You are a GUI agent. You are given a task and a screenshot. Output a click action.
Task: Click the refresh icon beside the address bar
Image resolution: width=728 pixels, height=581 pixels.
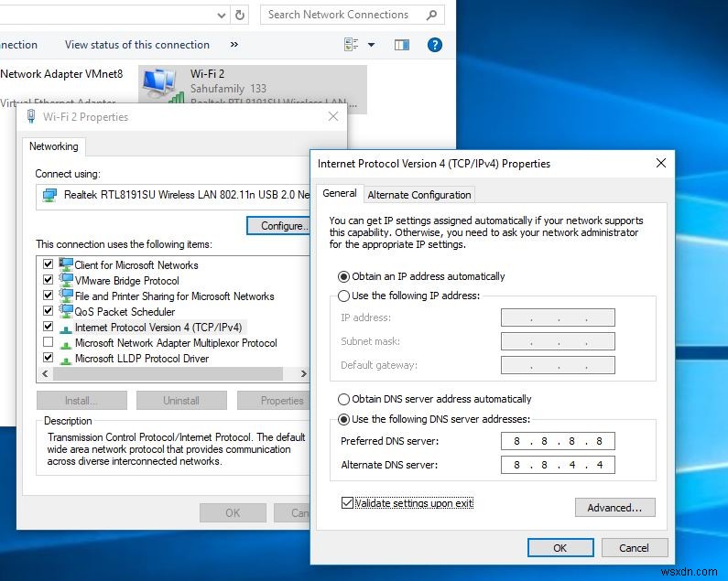point(240,16)
